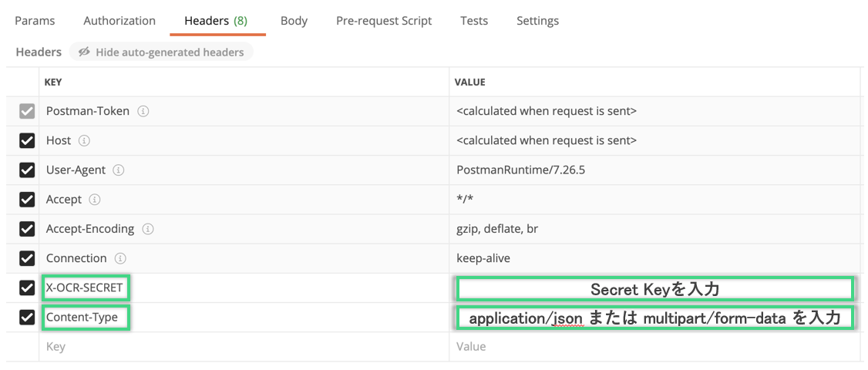Click info icon next to Postman-Token
The height and width of the screenshot is (370, 868).
tap(143, 112)
